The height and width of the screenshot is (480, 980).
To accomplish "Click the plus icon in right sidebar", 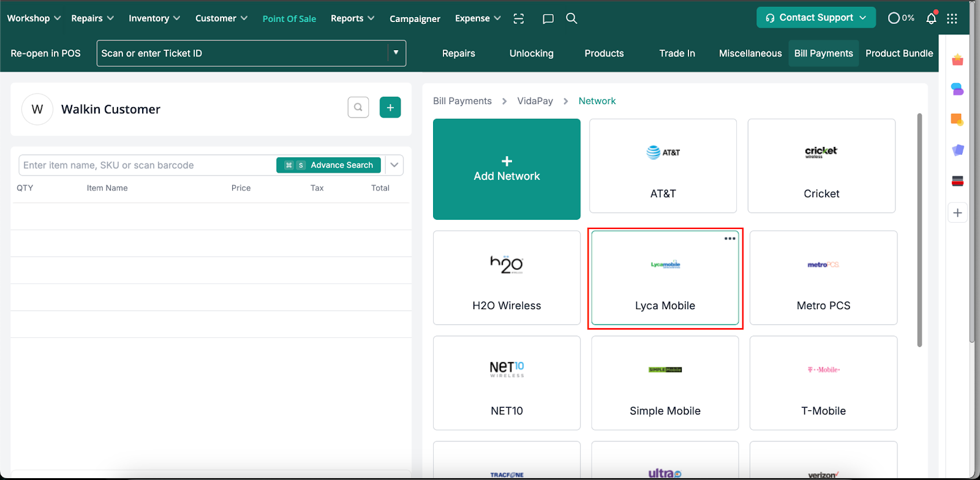I will tap(958, 213).
